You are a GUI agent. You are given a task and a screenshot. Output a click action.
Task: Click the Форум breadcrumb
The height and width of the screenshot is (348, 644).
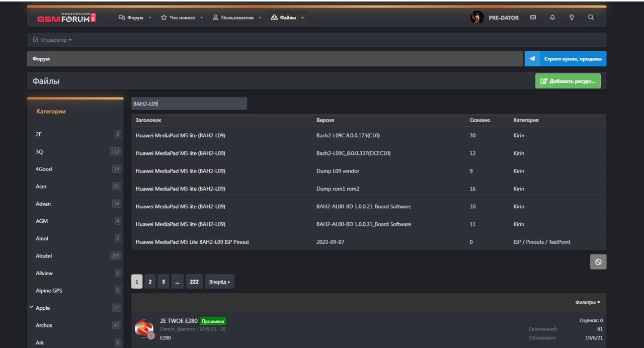(41, 59)
